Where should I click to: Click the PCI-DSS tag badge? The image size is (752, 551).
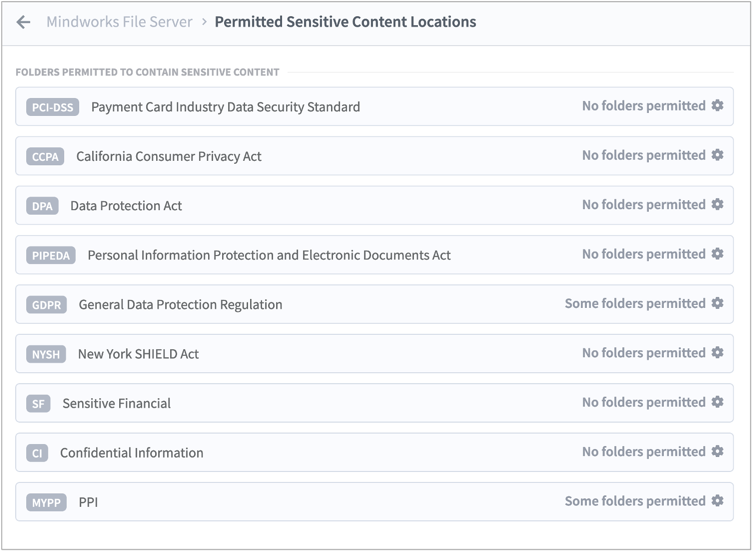tap(52, 107)
